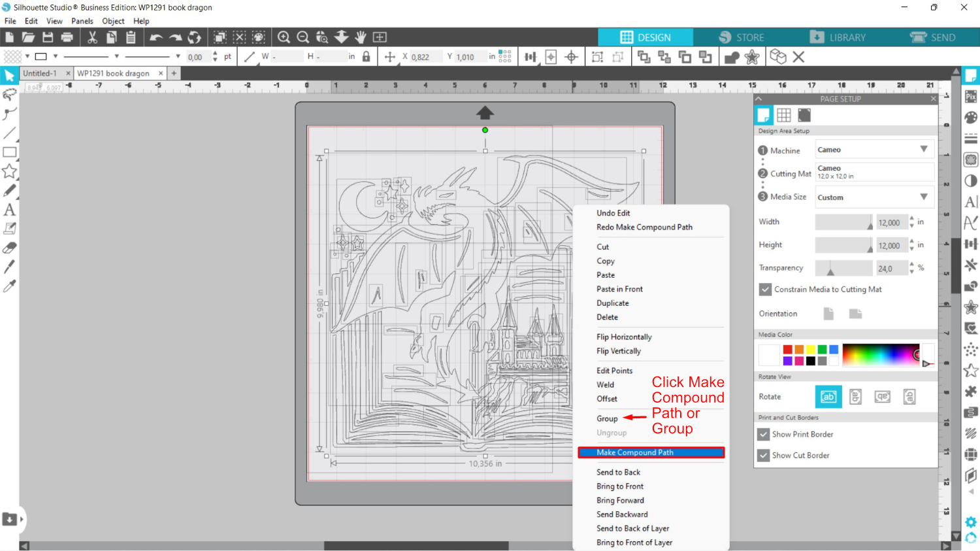
Task: Click the Cut scissors icon
Action: click(92, 37)
